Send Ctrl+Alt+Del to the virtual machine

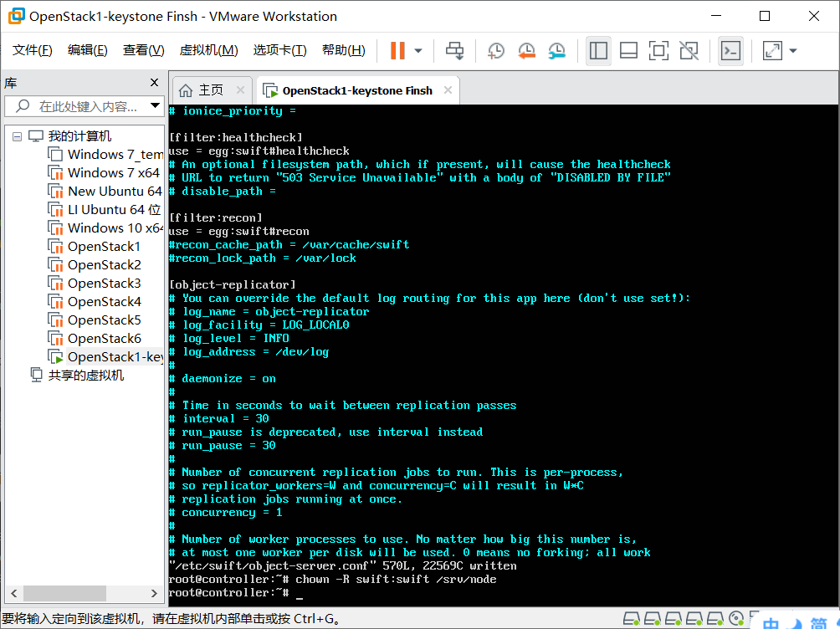(455, 51)
